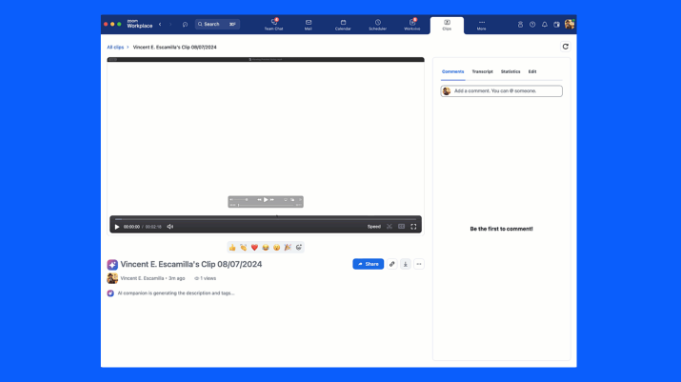Open the three-dot clip options menu
The width and height of the screenshot is (681, 382).
(x=419, y=264)
